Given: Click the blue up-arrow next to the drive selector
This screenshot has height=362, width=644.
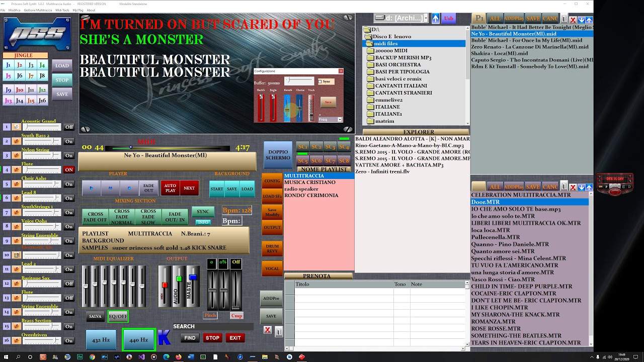Looking at the screenshot, I should [x=436, y=18].
